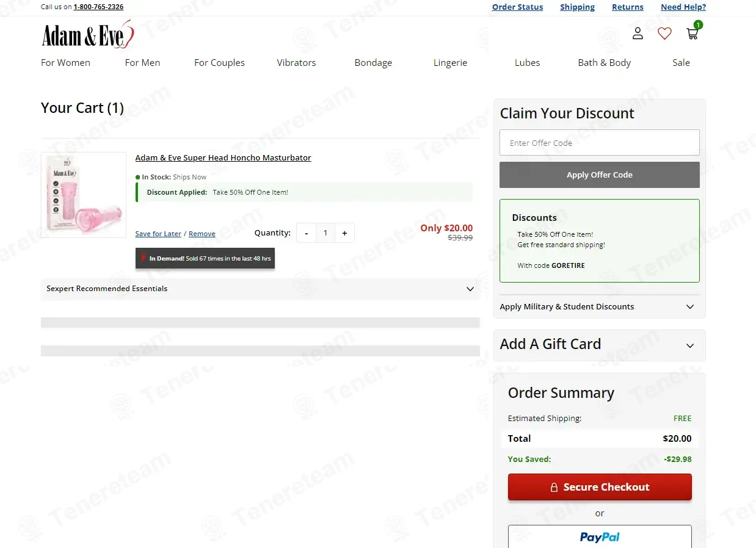Click the Order Summary $20.00 total
This screenshot has height=548, width=756.
pos(677,439)
